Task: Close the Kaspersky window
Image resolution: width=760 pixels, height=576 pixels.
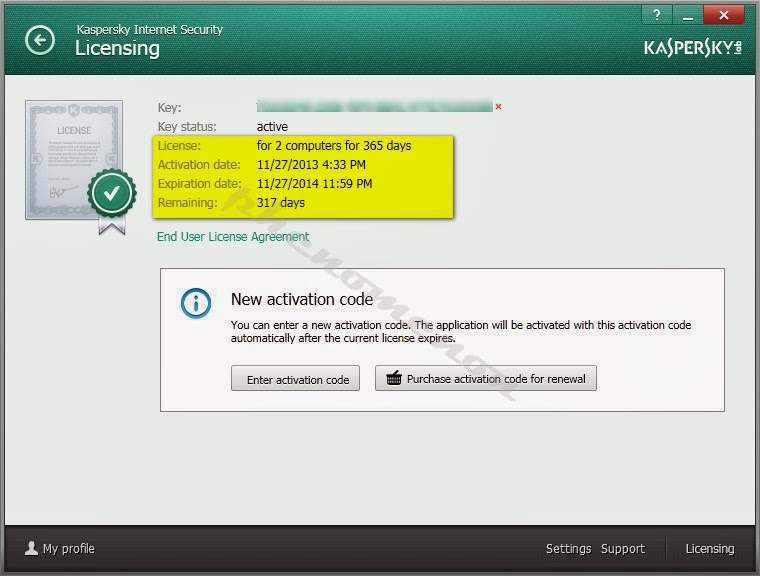Action: click(724, 15)
